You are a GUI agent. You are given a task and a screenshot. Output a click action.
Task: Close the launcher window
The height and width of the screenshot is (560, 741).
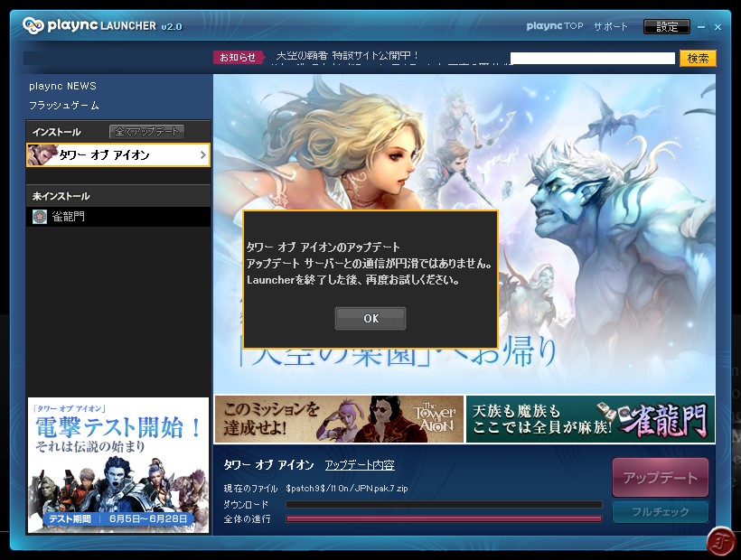(718, 27)
